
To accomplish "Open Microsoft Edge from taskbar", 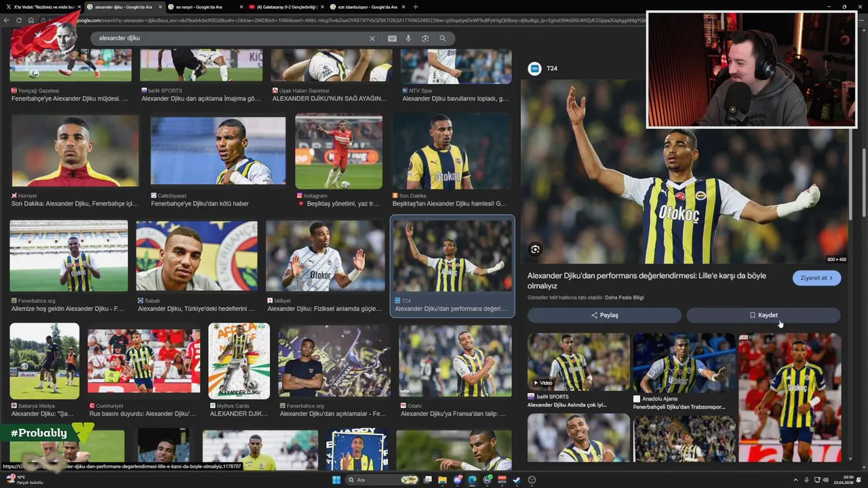I will pos(472,480).
